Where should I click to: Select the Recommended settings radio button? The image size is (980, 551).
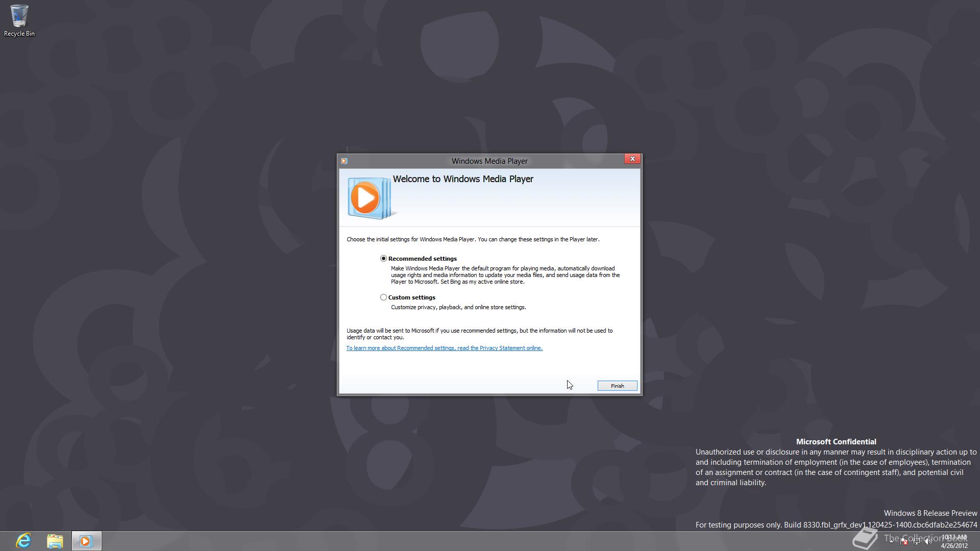coord(383,259)
